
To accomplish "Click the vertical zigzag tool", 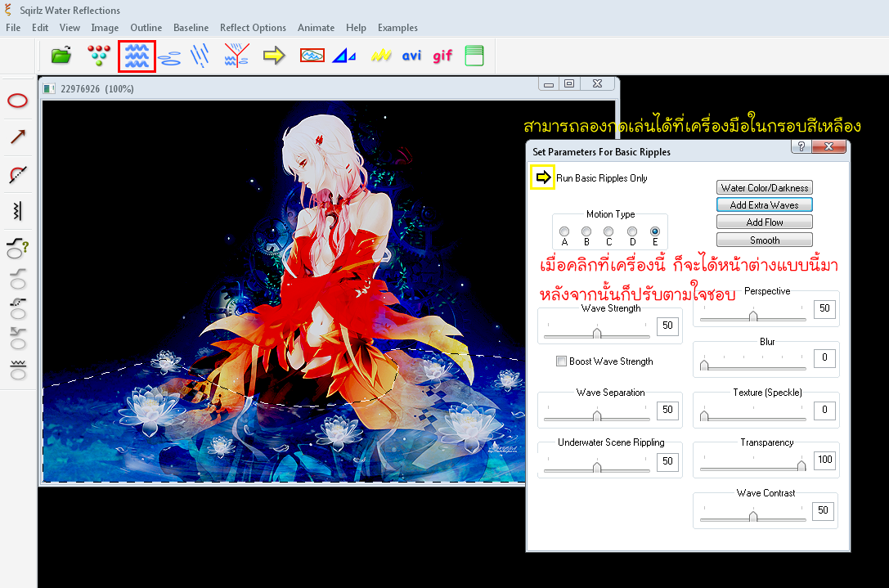I will tap(17, 210).
